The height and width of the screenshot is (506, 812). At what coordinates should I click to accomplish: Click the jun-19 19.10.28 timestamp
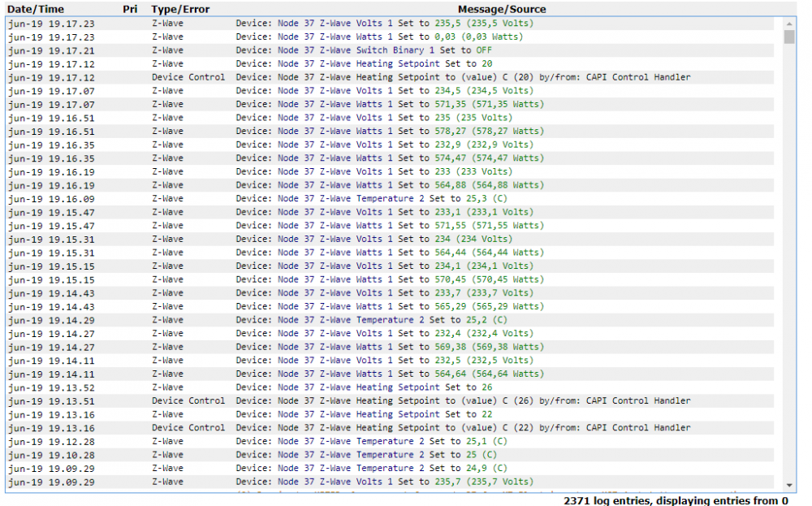tap(50, 455)
